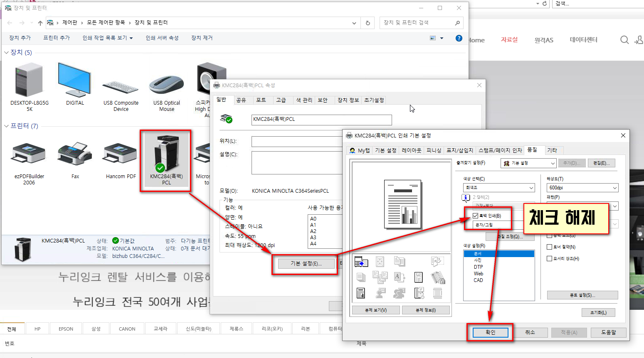Screen dimensions: 644x358
Task: Open the ezPDFBuilder 2006 printer icon
Action: point(28,154)
